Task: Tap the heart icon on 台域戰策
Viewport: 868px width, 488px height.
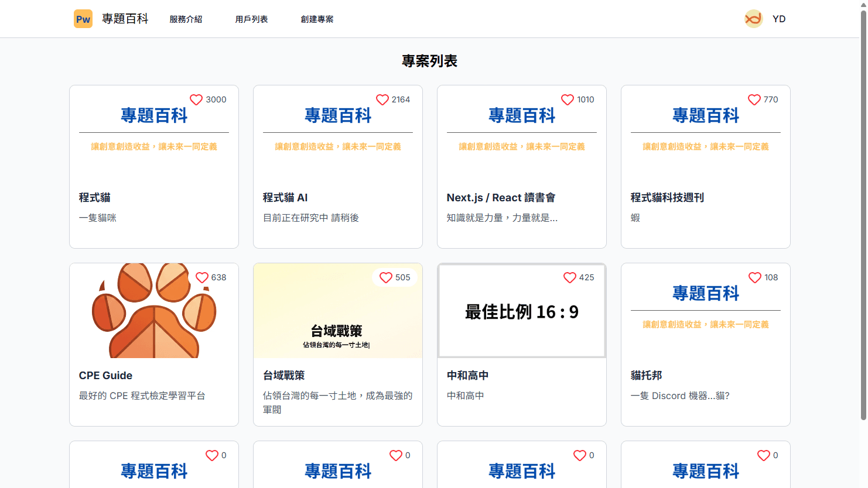Action: pyautogui.click(x=386, y=278)
